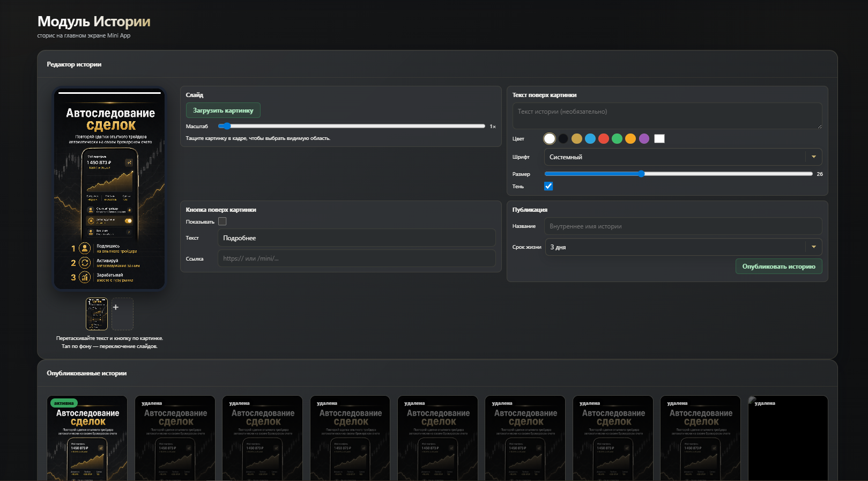868x481 pixels.
Task: Click the Масштаб scale slider
Action: coord(351,126)
